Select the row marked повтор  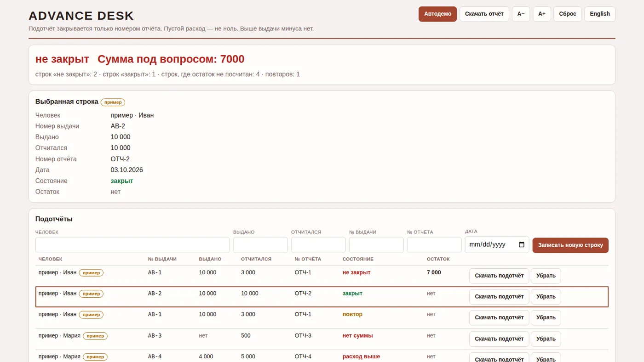click(322, 318)
